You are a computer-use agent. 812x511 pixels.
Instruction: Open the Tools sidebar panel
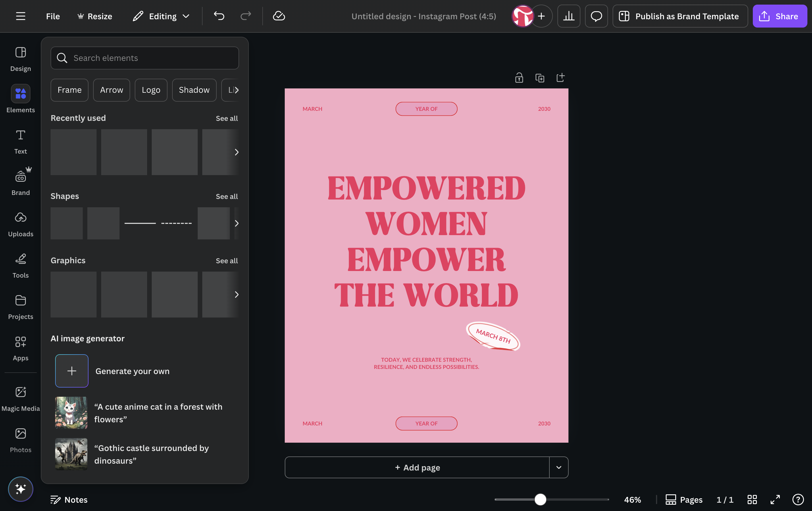pos(21,266)
